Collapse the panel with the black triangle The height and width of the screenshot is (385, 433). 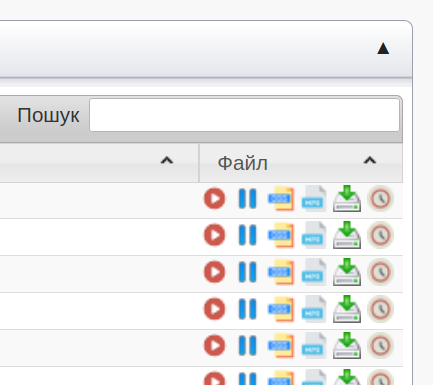[x=383, y=48]
